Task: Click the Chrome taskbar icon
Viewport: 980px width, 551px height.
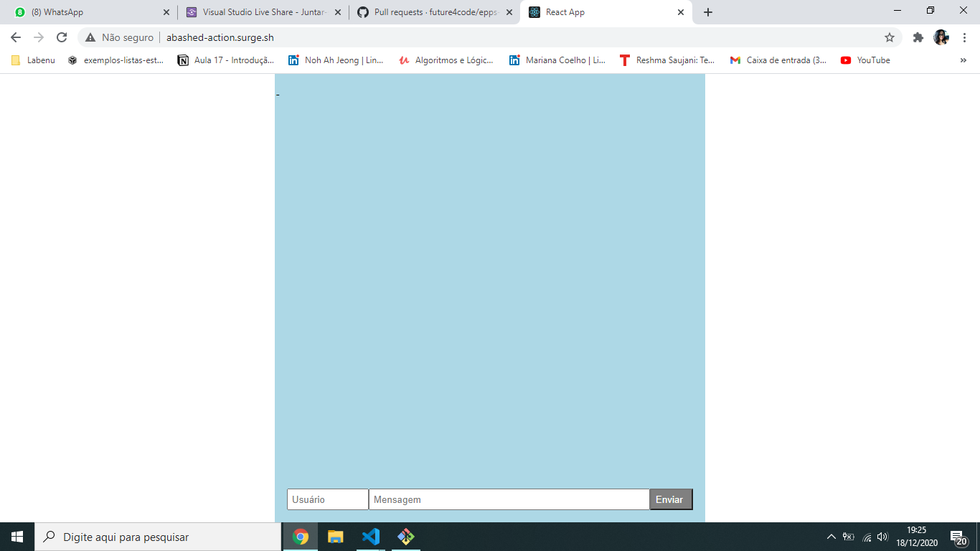Action: tap(301, 537)
